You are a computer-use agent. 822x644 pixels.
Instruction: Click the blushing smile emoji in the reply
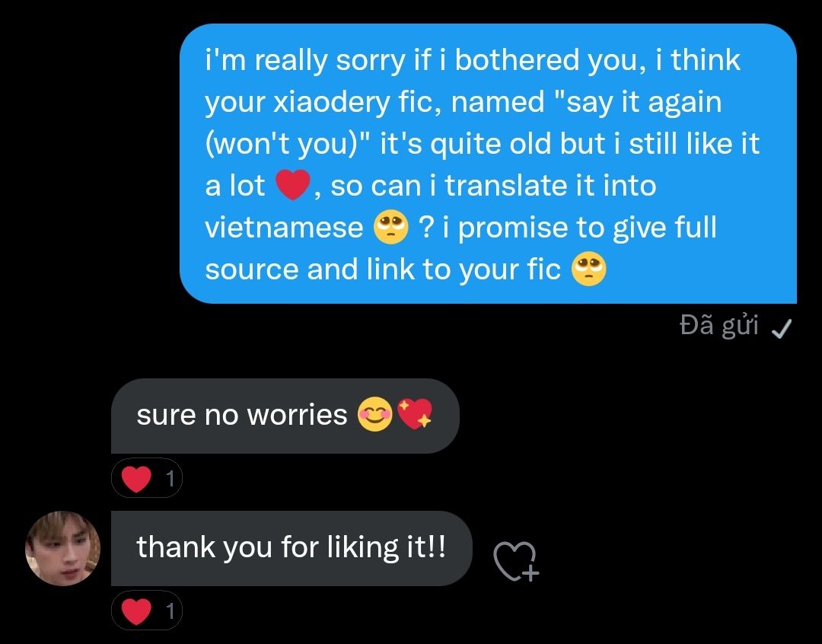(374, 414)
